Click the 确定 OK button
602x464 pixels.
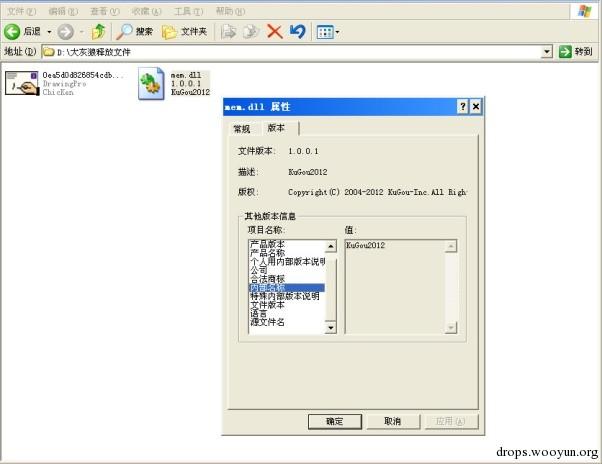[x=335, y=421]
